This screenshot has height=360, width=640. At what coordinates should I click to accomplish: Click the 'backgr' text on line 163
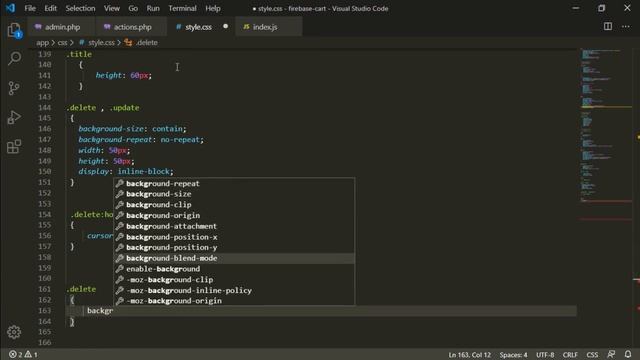tap(100, 311)
